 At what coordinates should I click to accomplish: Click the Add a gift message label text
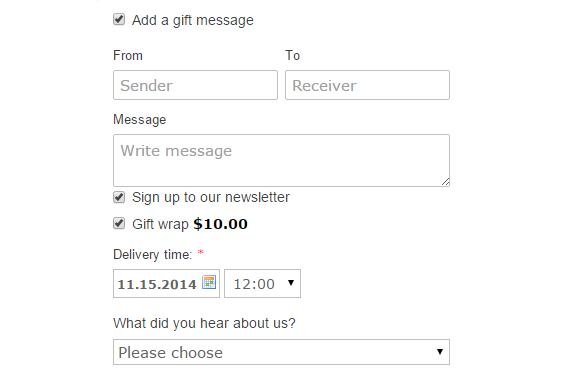click(193, 20)
